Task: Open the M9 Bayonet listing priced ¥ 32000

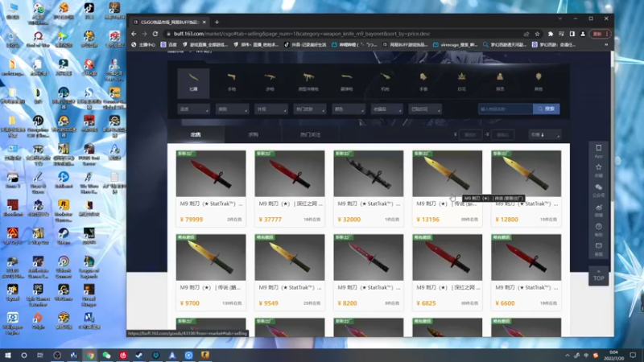Action: (x=369, y=188)
